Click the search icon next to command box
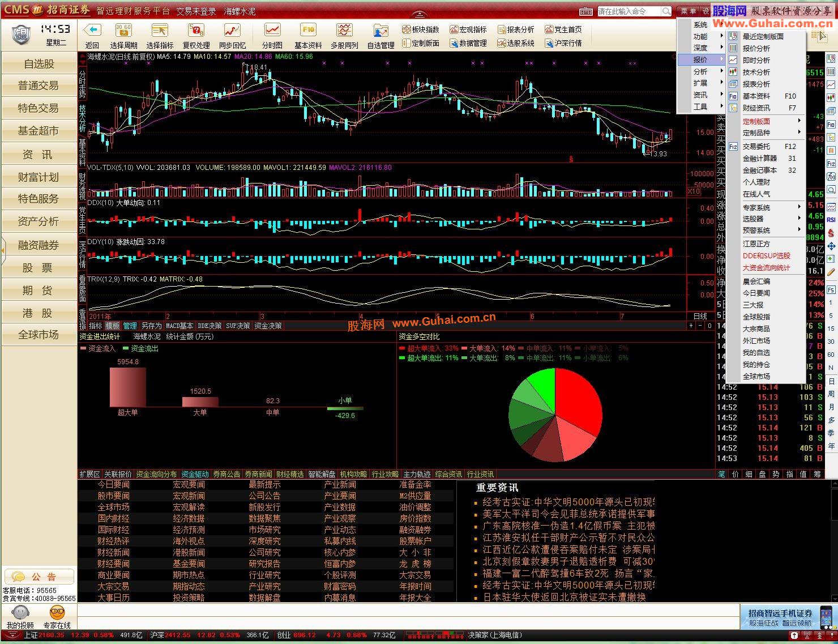838x644 pixels. pyautogui.click(x=666, y=11)
